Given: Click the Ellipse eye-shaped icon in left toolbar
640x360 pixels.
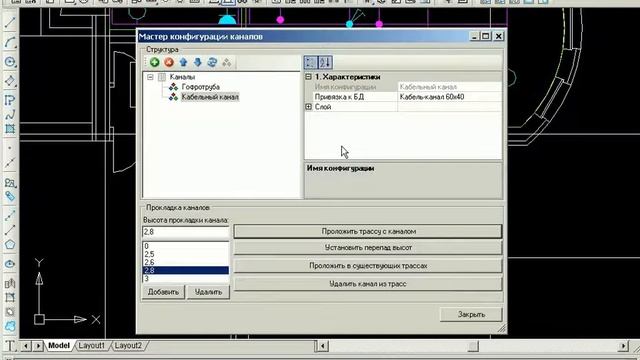Looking at the screenshot, I should [x=10, y=264].
